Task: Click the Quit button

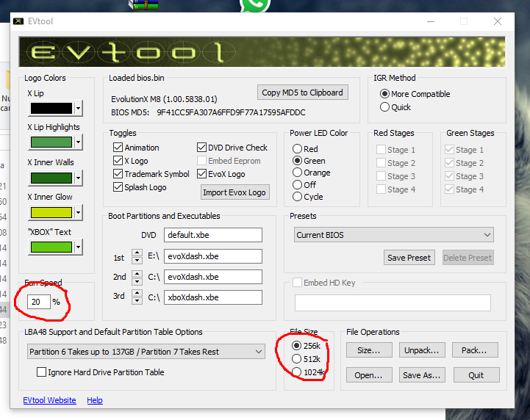Action: coord(476,375)
